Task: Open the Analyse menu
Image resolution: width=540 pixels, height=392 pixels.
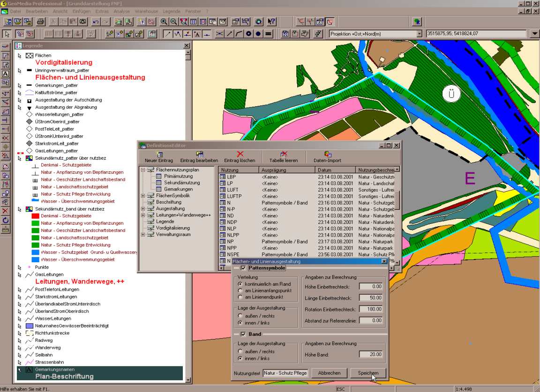Action: tap(121, 11)
